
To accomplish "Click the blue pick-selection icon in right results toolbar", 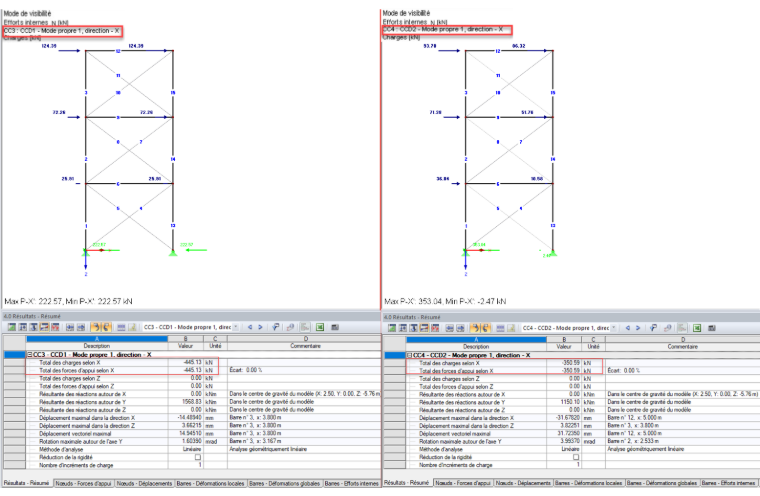I will point(653,328).
